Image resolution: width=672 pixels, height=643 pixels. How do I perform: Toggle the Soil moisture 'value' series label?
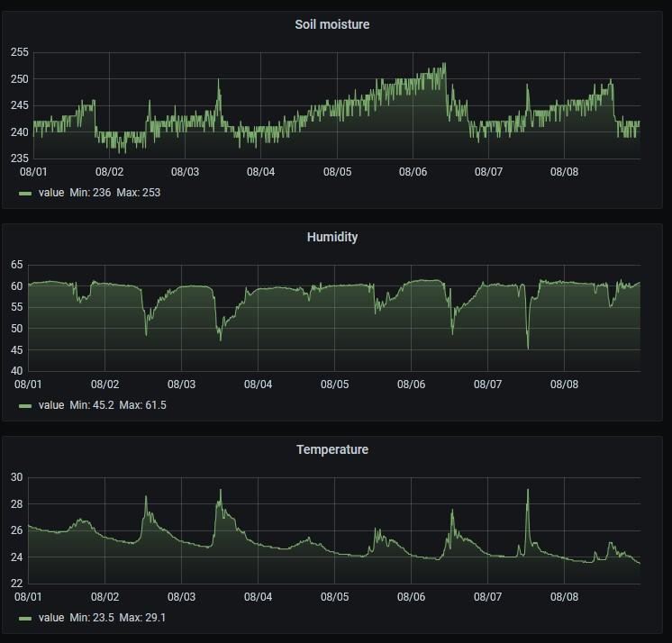[51, 193]
